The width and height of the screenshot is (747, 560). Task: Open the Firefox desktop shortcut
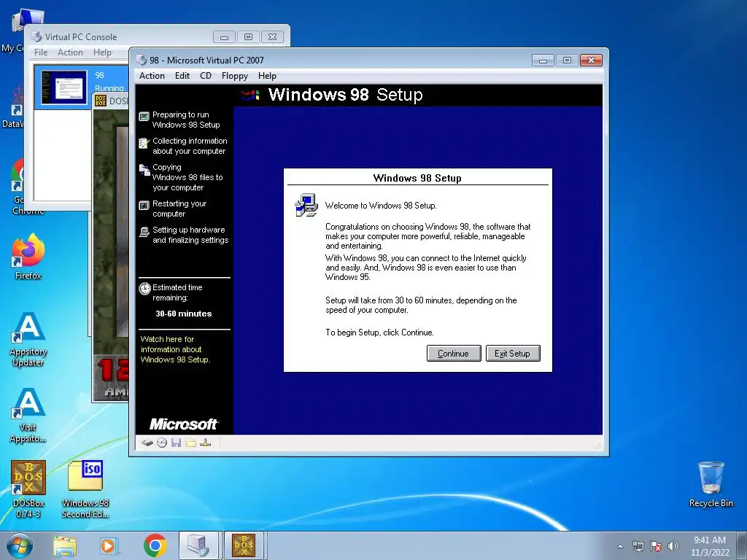click(x=28, y=256)
